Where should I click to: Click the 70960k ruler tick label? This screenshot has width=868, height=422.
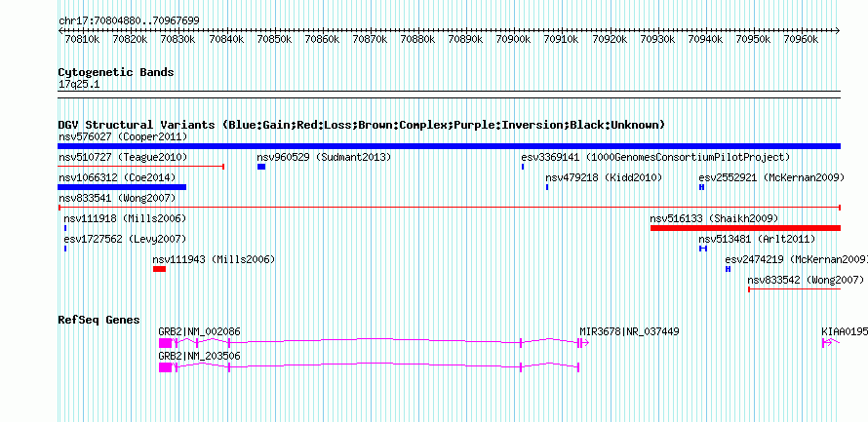(802, 39)
